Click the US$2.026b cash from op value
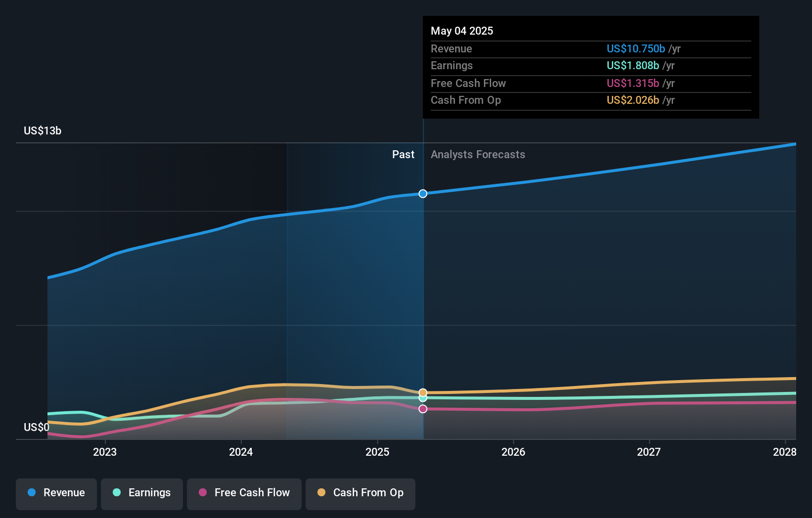 [x=632, y=100]
